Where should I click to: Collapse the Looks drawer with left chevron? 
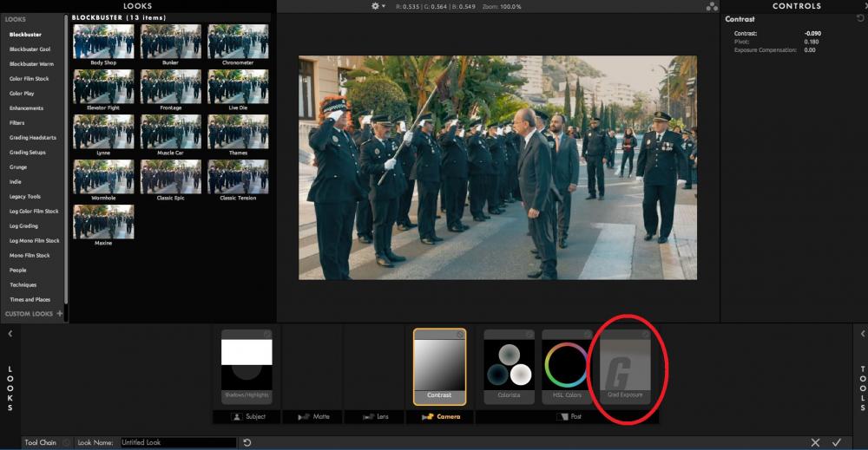tap(10, 334)
